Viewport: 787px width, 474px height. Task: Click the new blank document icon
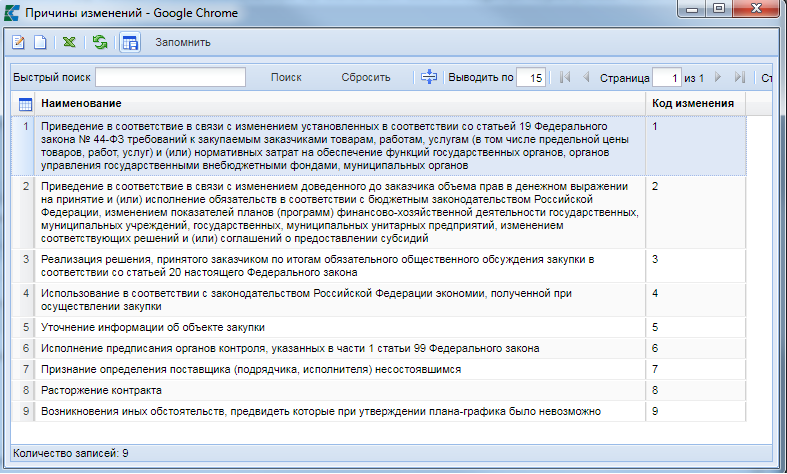(x=40, y=42)
